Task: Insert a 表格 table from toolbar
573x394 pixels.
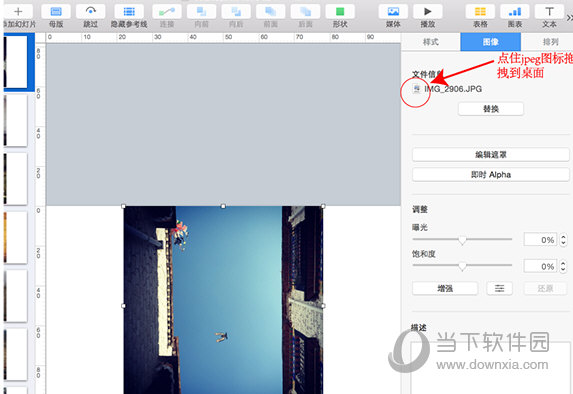Action: (x=480, y=12)
